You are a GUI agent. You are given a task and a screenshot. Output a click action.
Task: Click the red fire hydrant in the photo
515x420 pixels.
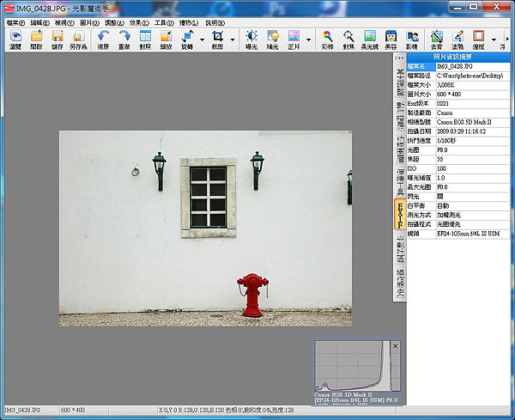pyautogui.click(x=251, y=295)
